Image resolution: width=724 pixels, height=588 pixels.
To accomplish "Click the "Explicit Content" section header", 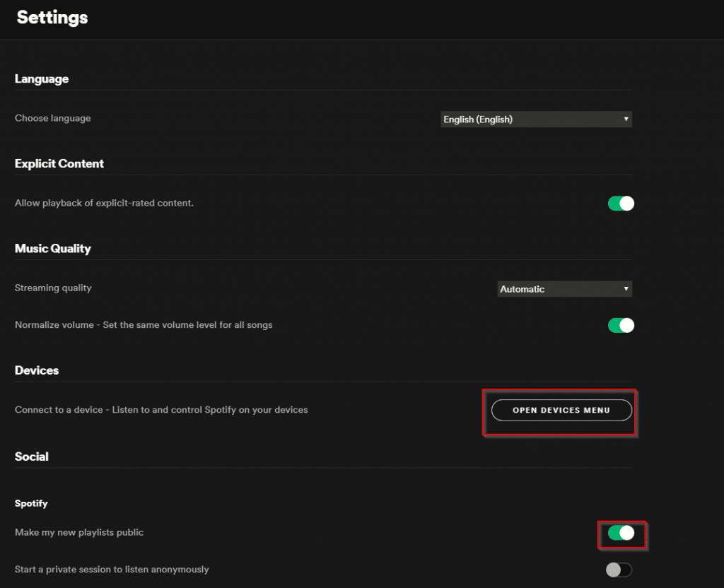I will 59,163.
